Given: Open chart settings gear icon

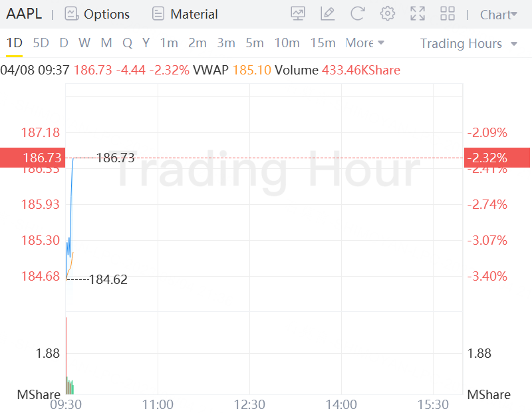Looking at the screenshot, I should [x=388, y=14].
